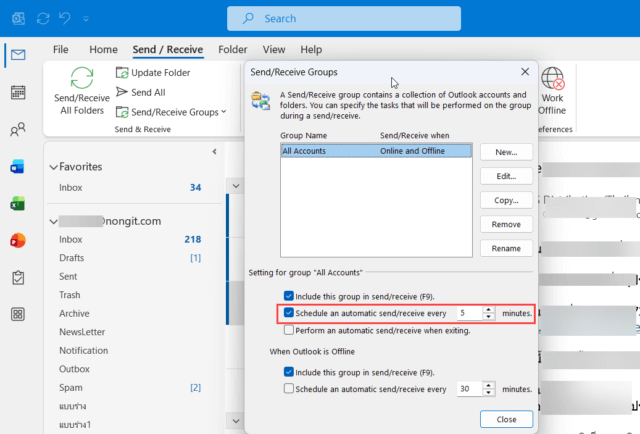Close the Send/Receive Groups dialog with X
The width and height of the screenshot is (640, 434).
525,72
